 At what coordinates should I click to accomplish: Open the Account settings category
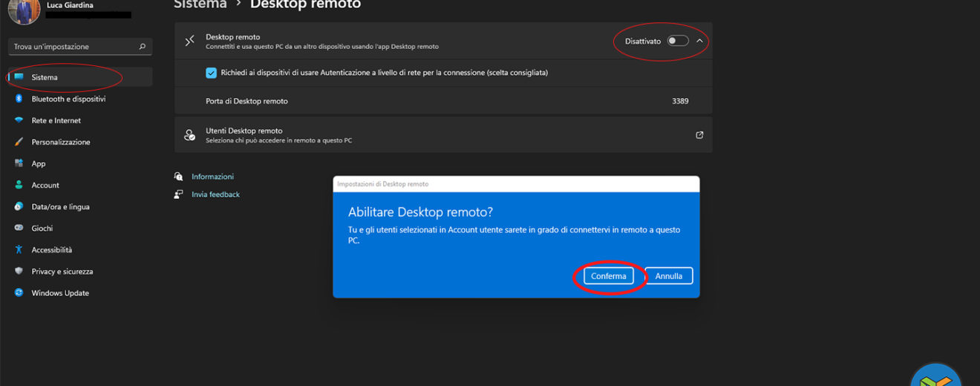coord(45,186)
